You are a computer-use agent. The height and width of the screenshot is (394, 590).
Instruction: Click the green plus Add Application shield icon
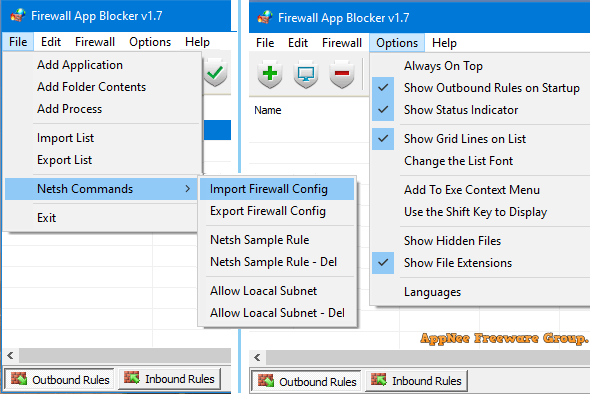[270, 74]
